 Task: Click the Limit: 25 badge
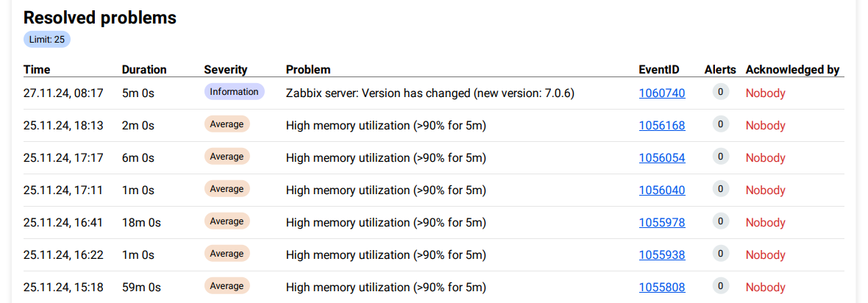47,40
